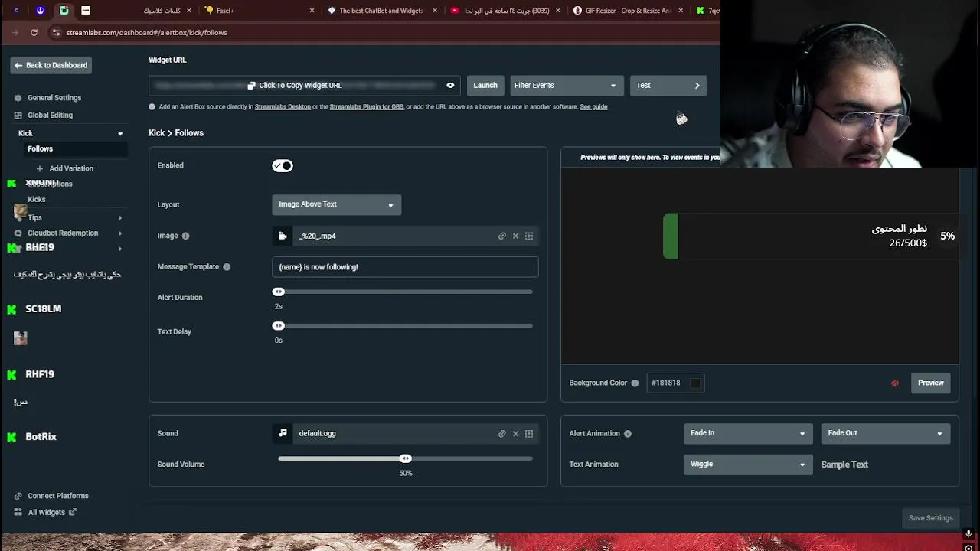Click the music note icon beside default.ogg

point(283,433)
